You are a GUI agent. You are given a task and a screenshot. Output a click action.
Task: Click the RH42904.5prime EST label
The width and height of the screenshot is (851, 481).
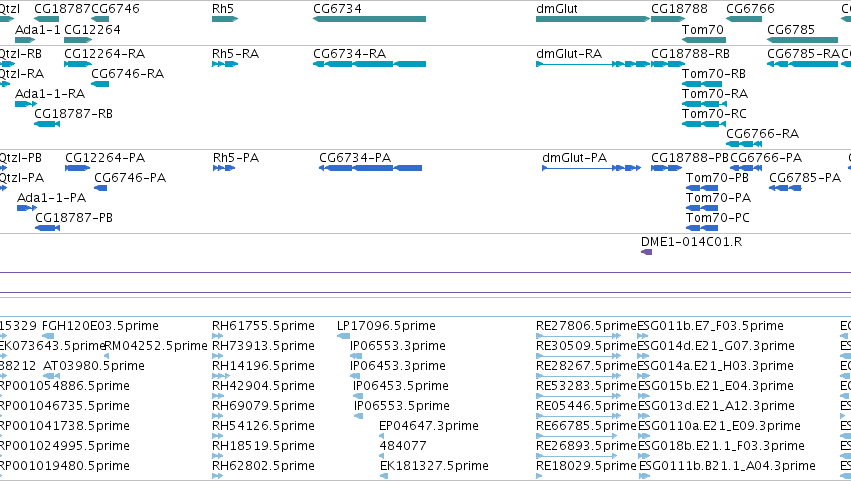coord(263,387)
